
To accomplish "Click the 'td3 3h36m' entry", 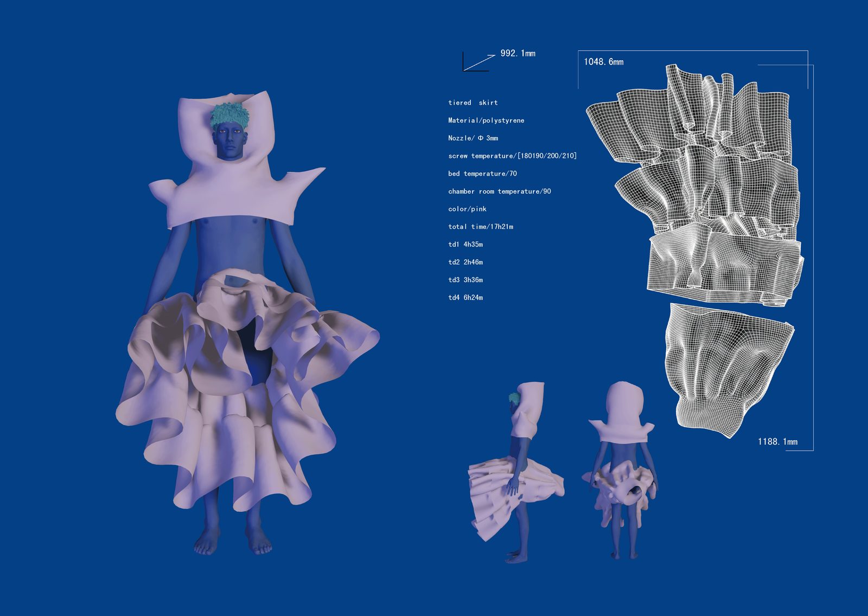I will click(x=465, y=280).
